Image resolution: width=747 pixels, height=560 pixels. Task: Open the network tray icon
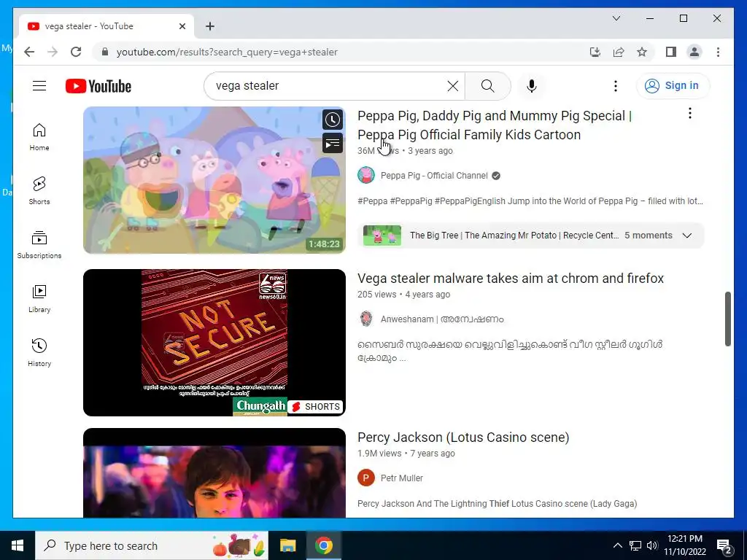635,545
